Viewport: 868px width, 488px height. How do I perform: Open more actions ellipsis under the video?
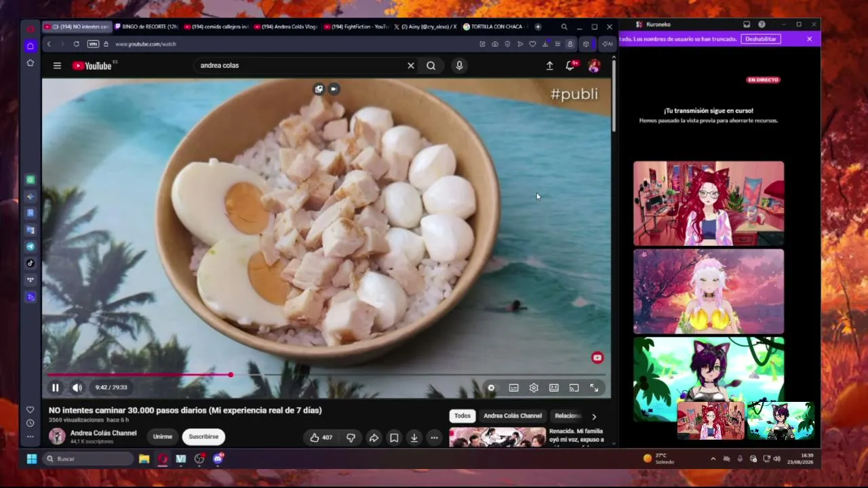pos(434,437)
